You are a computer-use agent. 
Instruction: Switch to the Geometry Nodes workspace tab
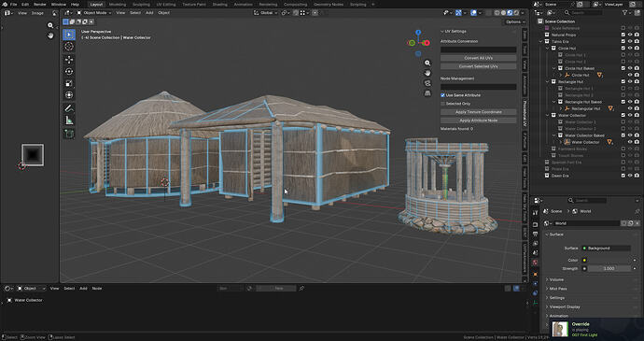coord(329,4)
